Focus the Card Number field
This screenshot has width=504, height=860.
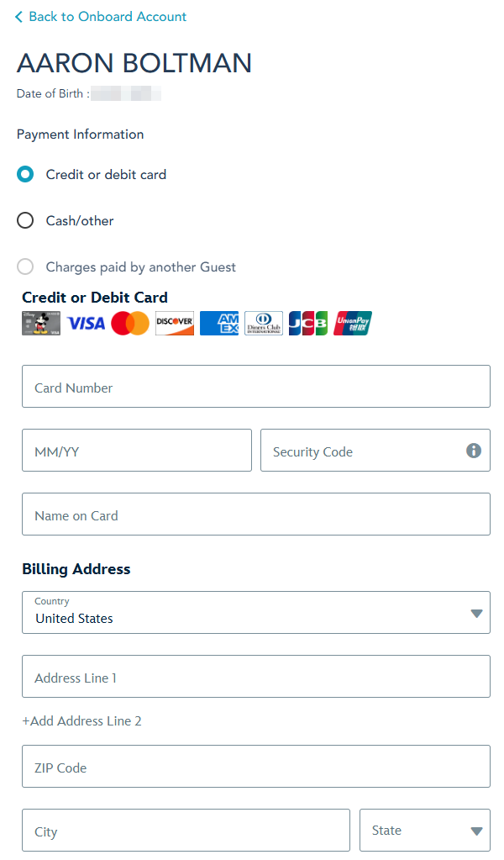(255, 387)
